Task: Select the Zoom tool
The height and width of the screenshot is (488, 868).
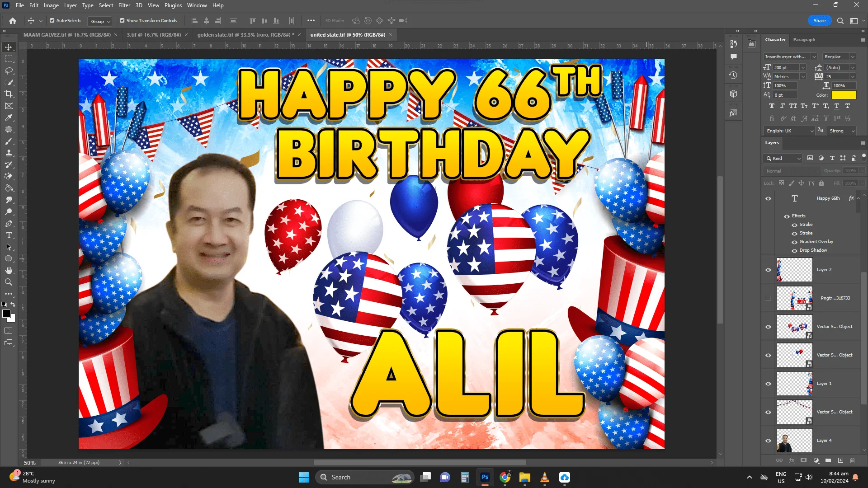Action: click(9, 282)
